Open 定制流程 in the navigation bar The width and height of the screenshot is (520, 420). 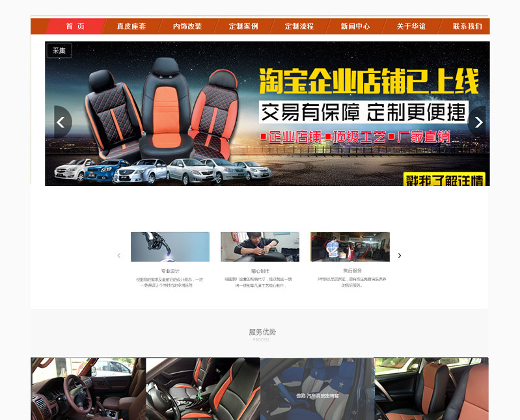pos(299,26)
